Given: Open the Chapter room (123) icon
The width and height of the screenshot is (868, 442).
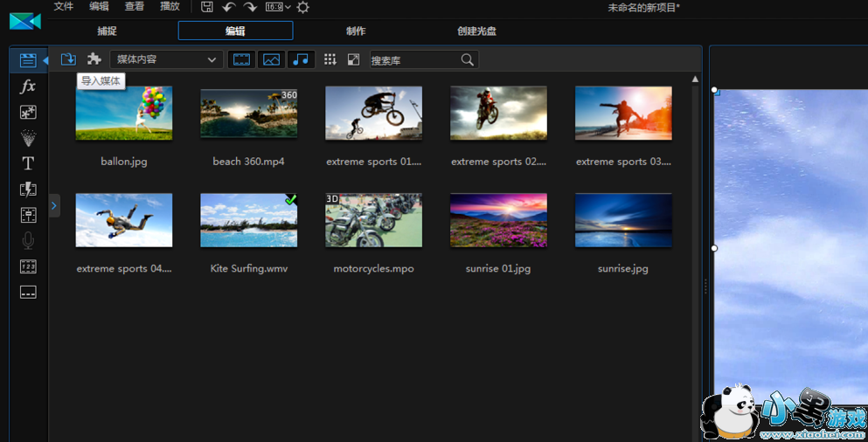Looking at the screenshot, I should [28, 266].
